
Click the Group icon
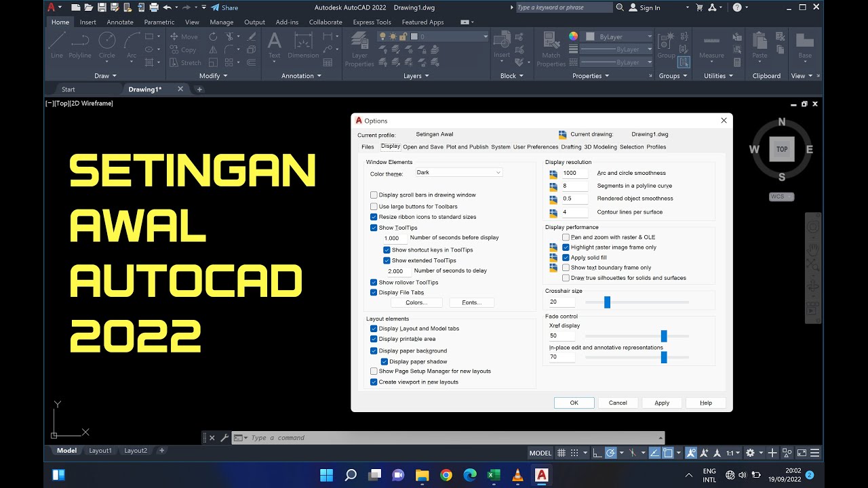coord(666,45)
